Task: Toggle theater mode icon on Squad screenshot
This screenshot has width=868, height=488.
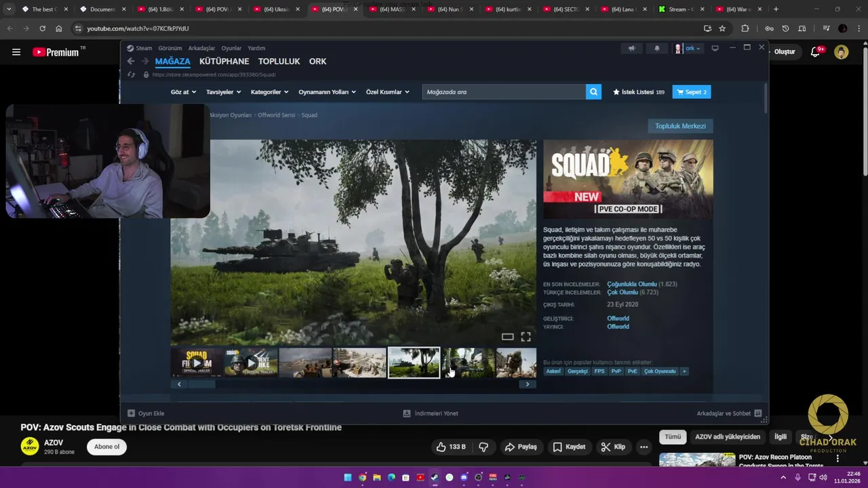Action: click(x=507, y=337)
